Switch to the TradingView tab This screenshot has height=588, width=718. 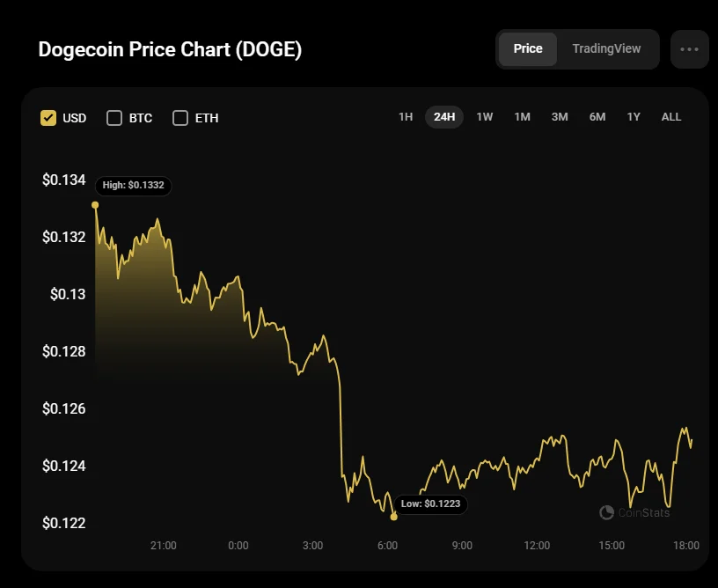(606, 48)
